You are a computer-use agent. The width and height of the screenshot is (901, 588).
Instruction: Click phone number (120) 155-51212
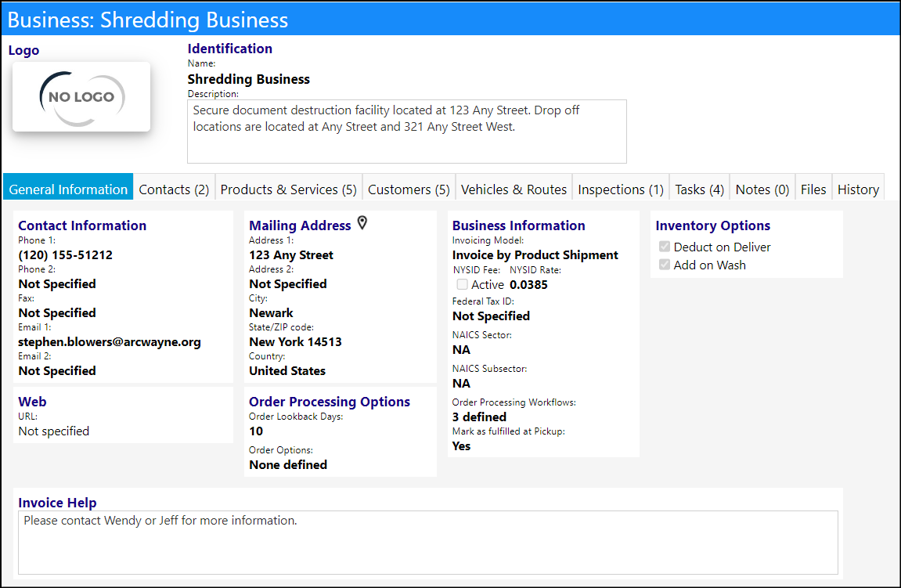(66, 255)
